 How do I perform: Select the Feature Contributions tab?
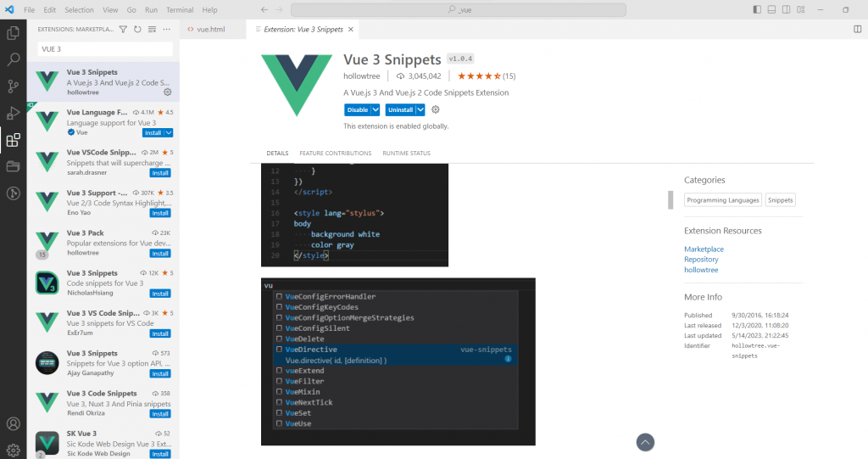click(336, 153)
